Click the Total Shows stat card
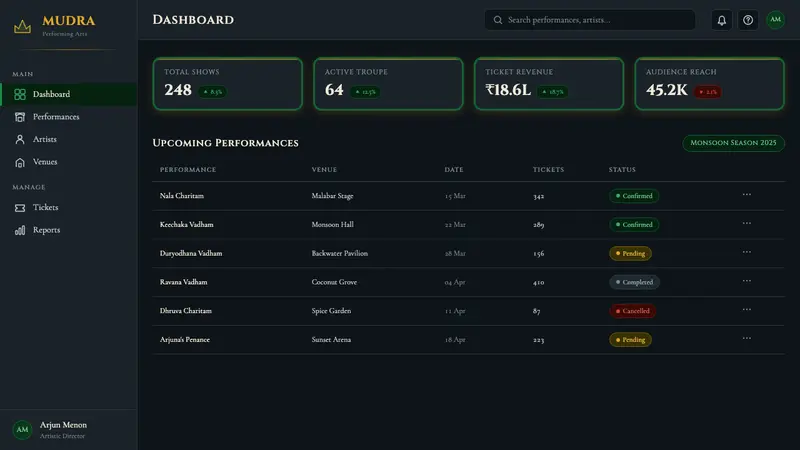The height and width of the screenshot is (450, 800). tap(228, 84)
